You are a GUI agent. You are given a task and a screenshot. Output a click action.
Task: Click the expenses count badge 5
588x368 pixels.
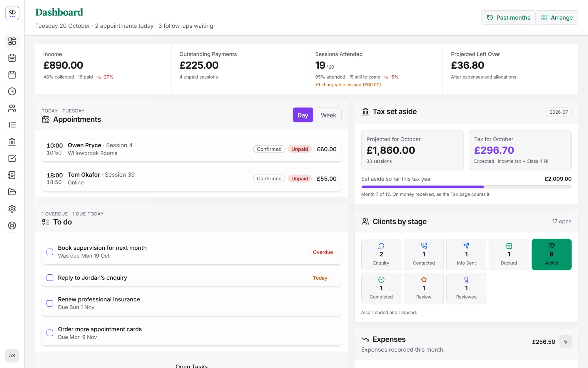click(565, 342)
